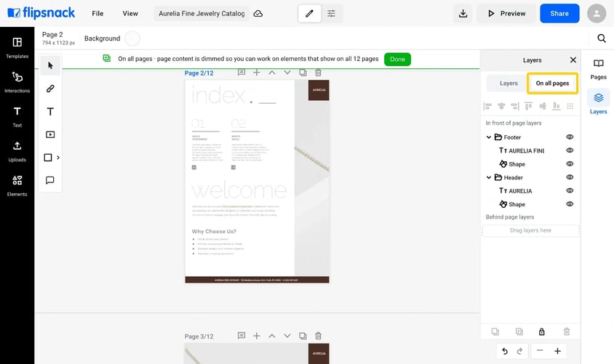The width and height of the screenshot is (614, 364).
Task: Undo the last action
Action: [505, 351]
